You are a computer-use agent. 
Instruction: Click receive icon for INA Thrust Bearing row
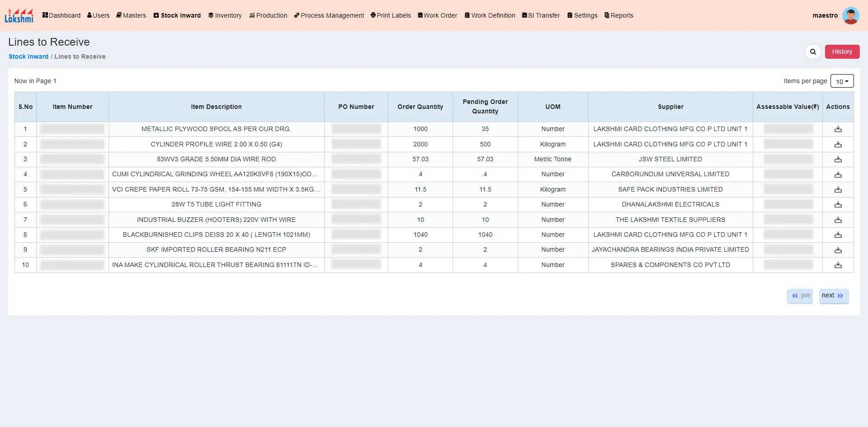point(838,265)
